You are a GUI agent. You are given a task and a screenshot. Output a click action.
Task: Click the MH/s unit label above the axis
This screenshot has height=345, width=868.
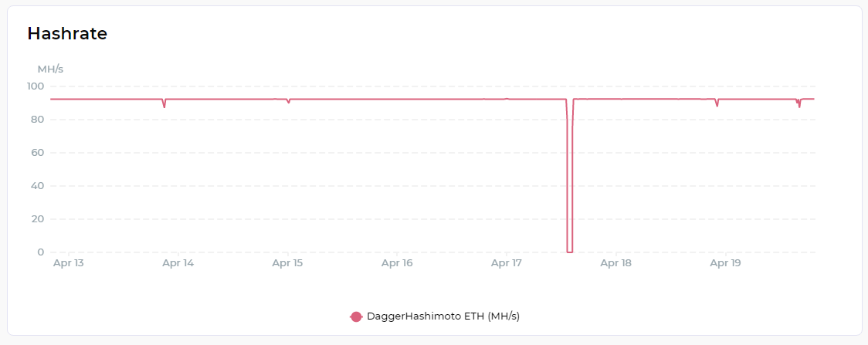tap(50, 69)
